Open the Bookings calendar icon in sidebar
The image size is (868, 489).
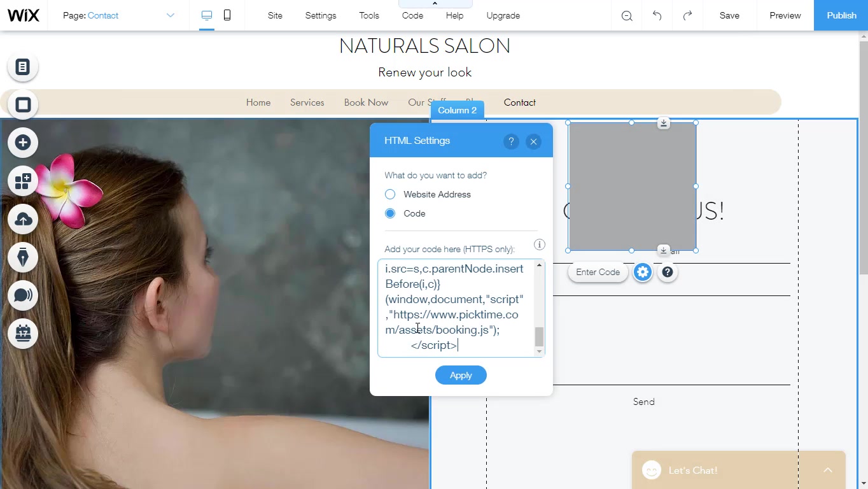(x=23, y=334)
